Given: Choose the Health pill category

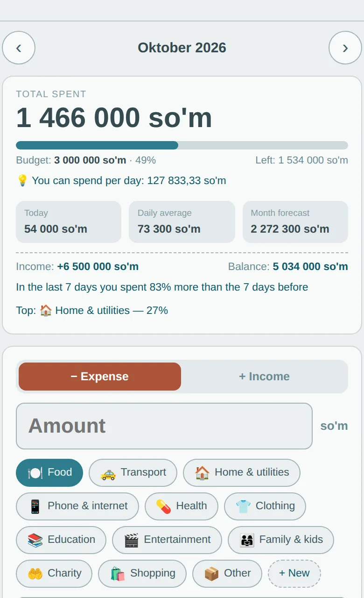Looking at the screenshot, I should (x=182, y=506).
